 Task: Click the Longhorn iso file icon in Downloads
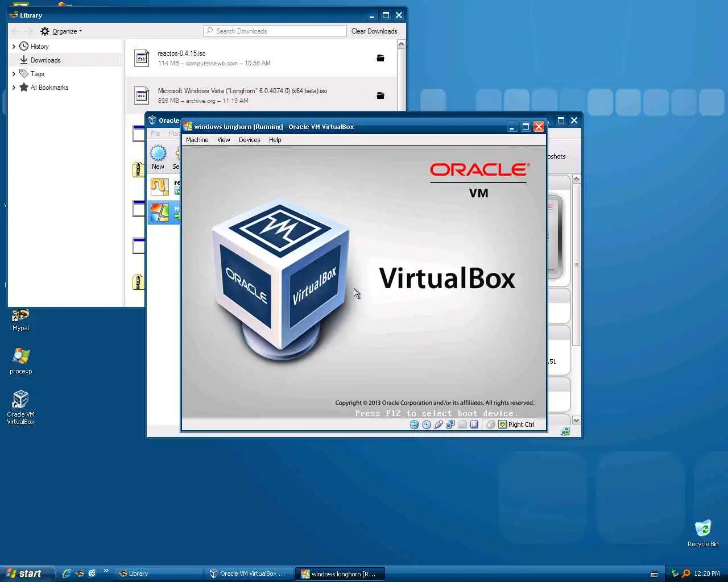[x=142, y=95]
